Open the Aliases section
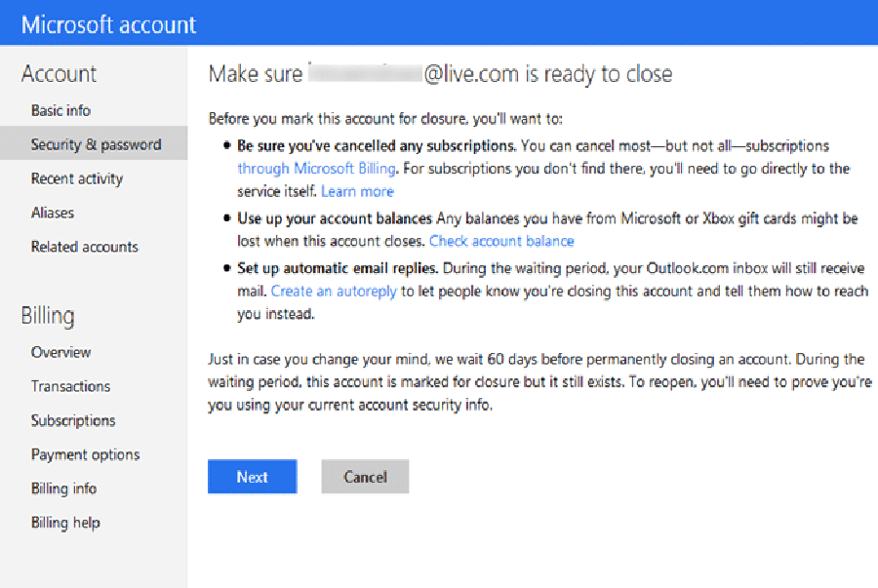The image size is (878, 588). (x=53, y=213)
